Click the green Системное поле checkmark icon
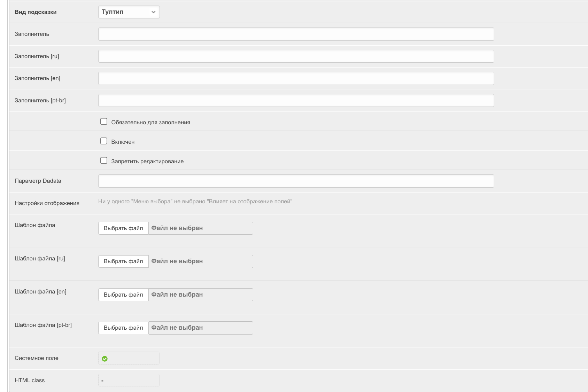The image size is (588, 392). (x=105, y=359)
